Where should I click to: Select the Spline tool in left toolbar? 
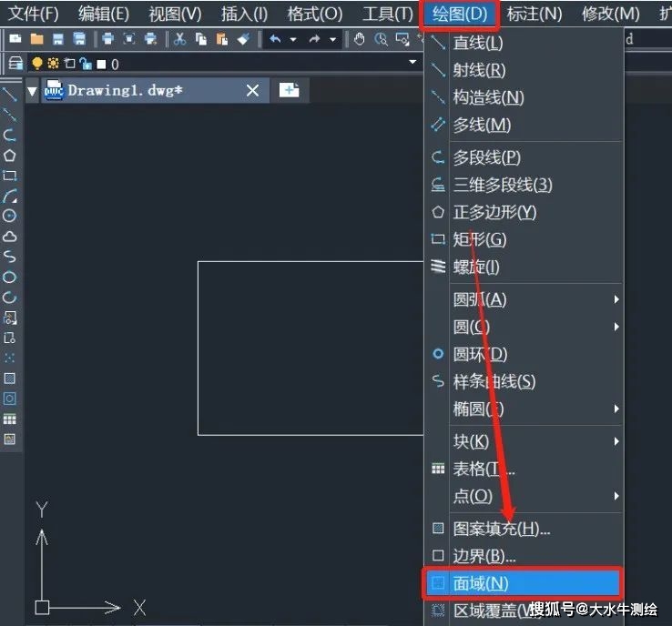[x=9, y=257]
